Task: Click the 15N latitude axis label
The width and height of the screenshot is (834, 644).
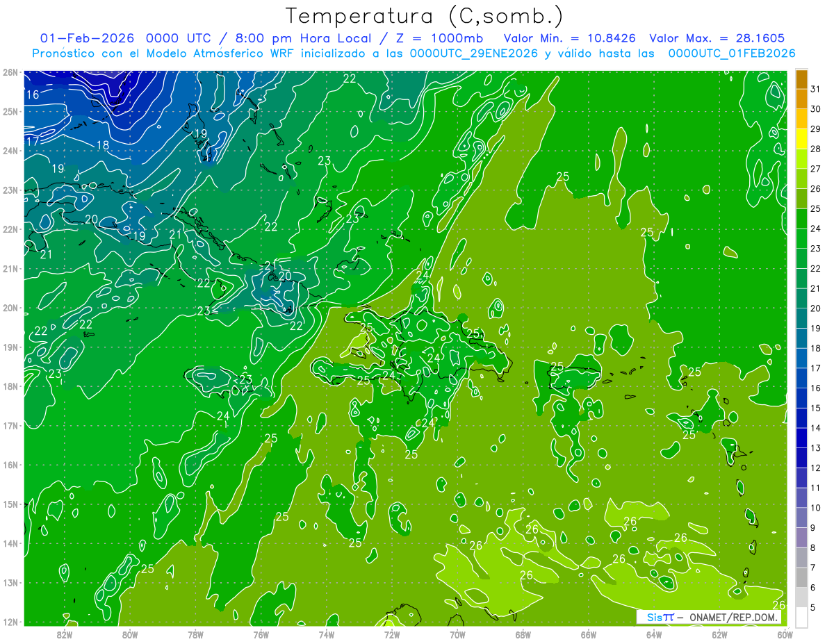Action: coord(10,504)
